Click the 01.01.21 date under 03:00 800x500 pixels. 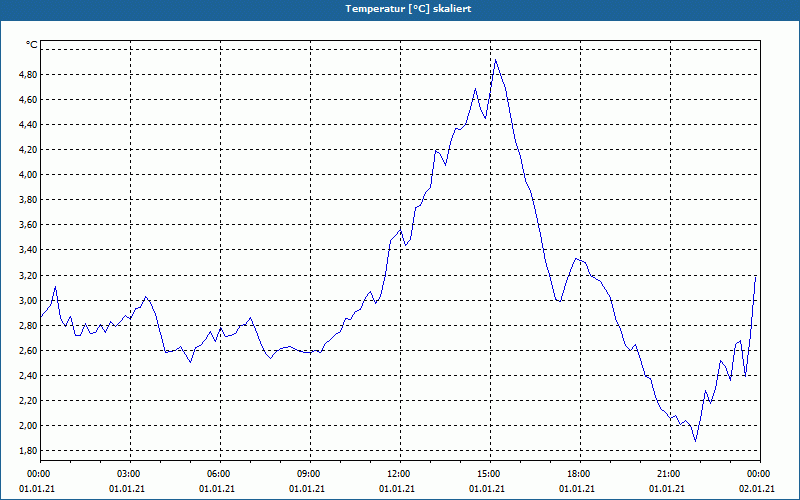127,489
